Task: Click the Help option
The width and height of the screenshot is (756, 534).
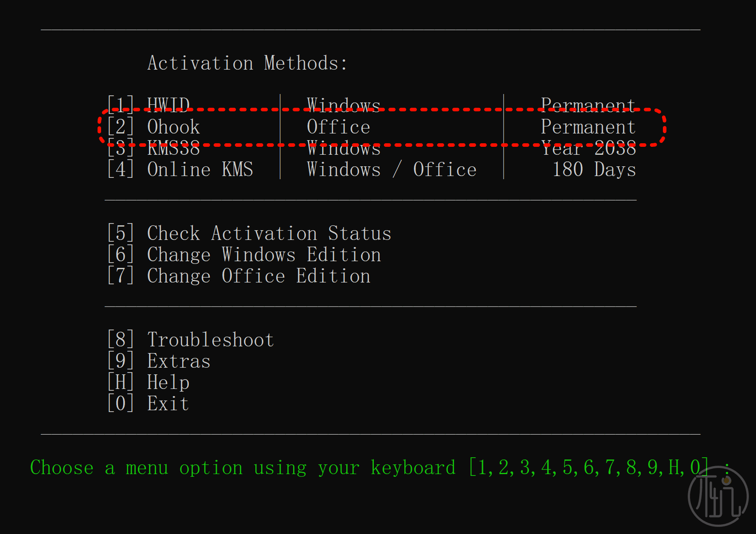Action: [x=168, y=382]
